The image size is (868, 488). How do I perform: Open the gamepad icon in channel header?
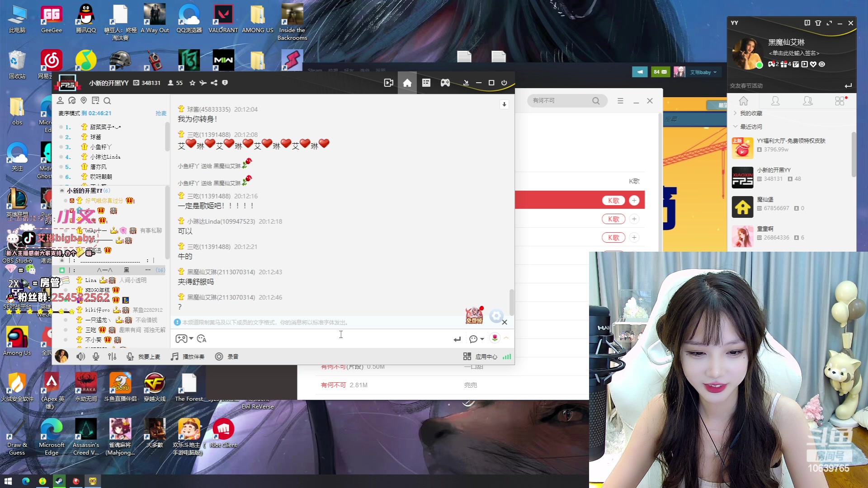click(445, 83)
